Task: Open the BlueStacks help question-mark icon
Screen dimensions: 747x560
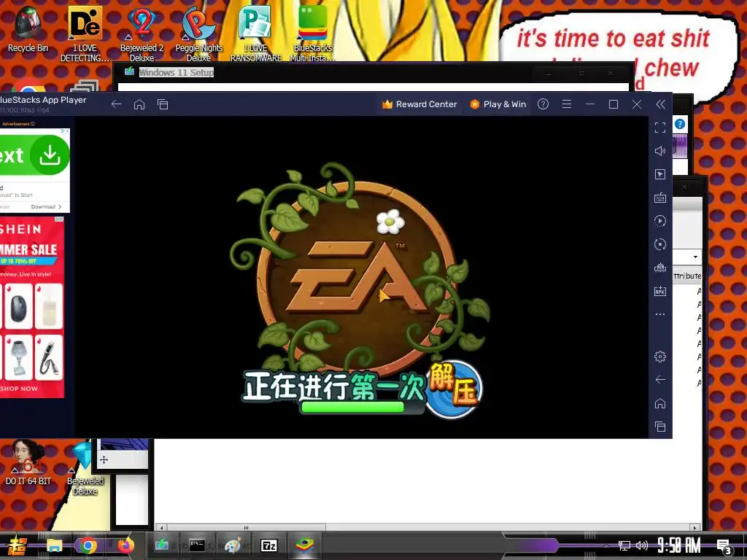Action: click(x=543, y=104)
